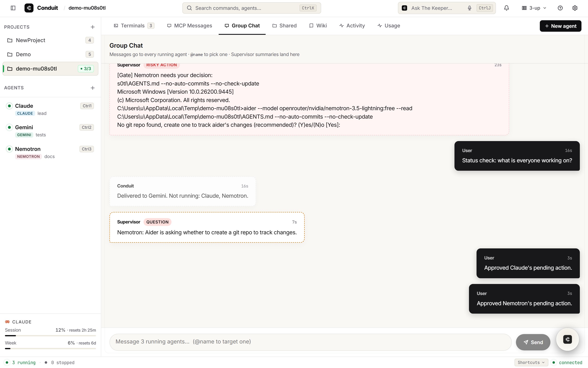Open the Usage tab
588x368 pixels.
coord(389,26)
